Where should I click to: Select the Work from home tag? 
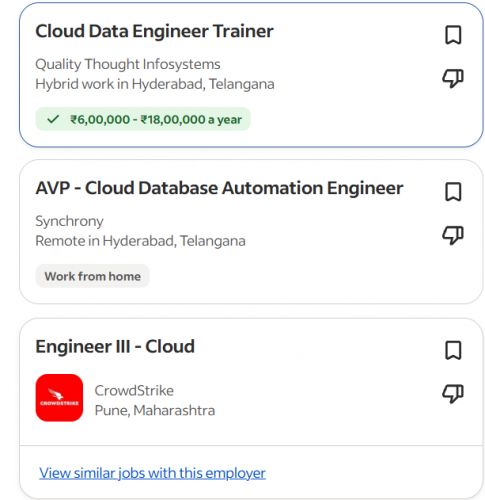92,276
